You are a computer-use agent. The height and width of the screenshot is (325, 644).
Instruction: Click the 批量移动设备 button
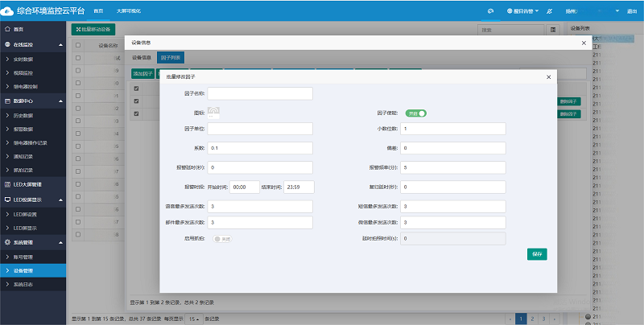(x=93, y=29)
